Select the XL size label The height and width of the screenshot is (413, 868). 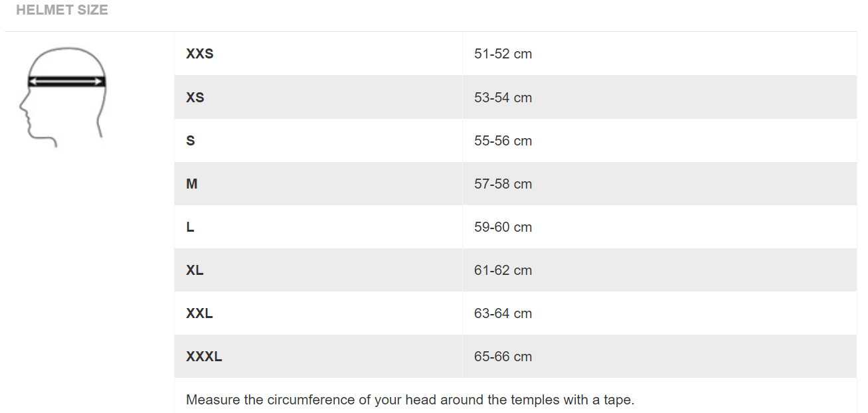pyautogui.click(x=195, y=270)
